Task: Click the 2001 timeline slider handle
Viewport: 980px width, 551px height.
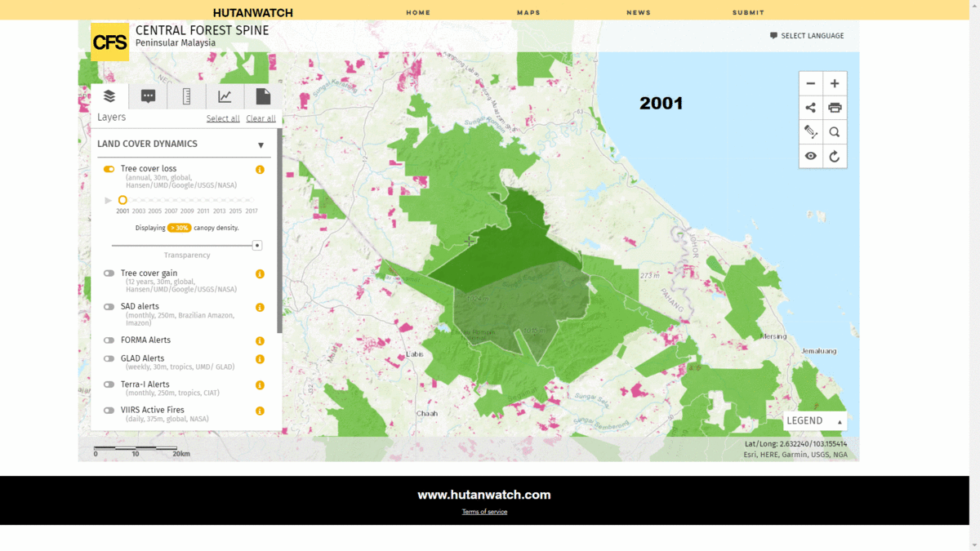Action: point(122,200)
